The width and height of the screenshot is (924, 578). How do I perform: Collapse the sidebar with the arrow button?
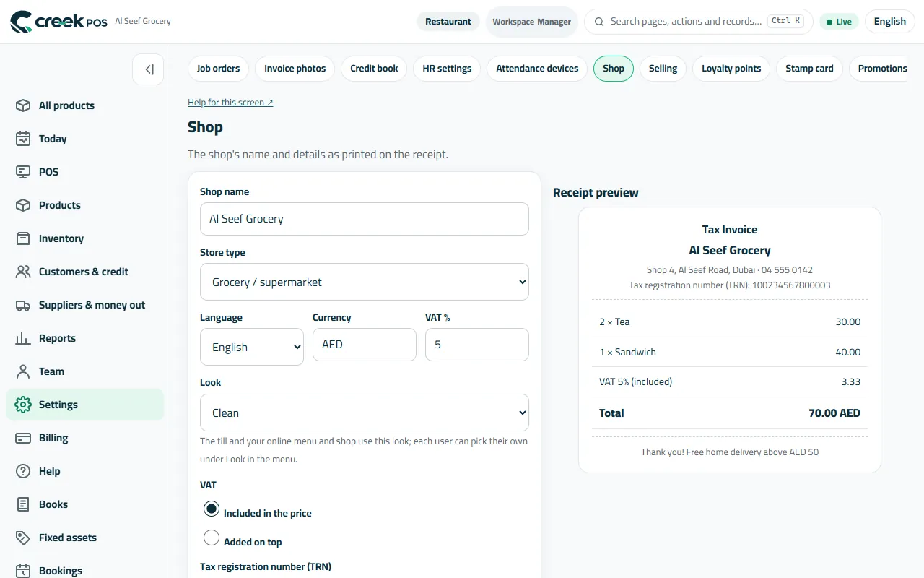point(148,69)
